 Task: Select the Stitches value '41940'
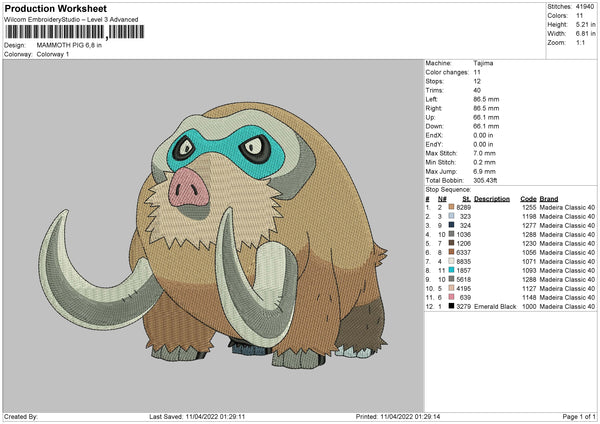coord(585,7)
